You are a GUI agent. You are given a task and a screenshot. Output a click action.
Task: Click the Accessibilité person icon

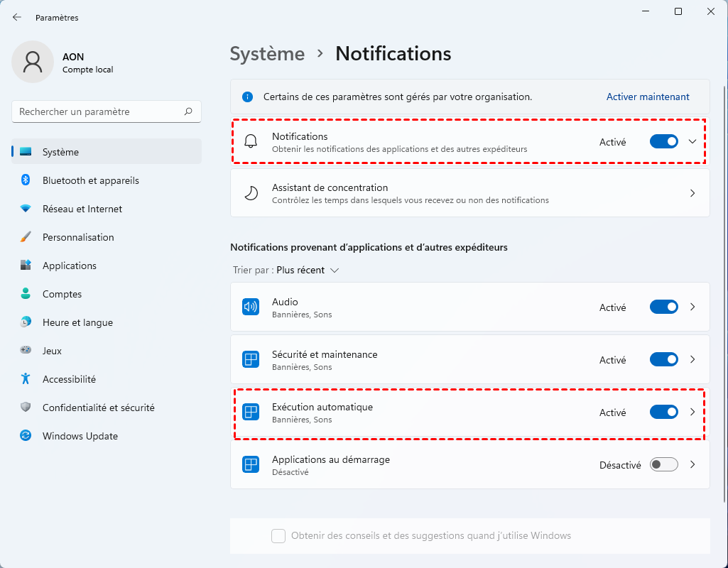click(26, 379)
